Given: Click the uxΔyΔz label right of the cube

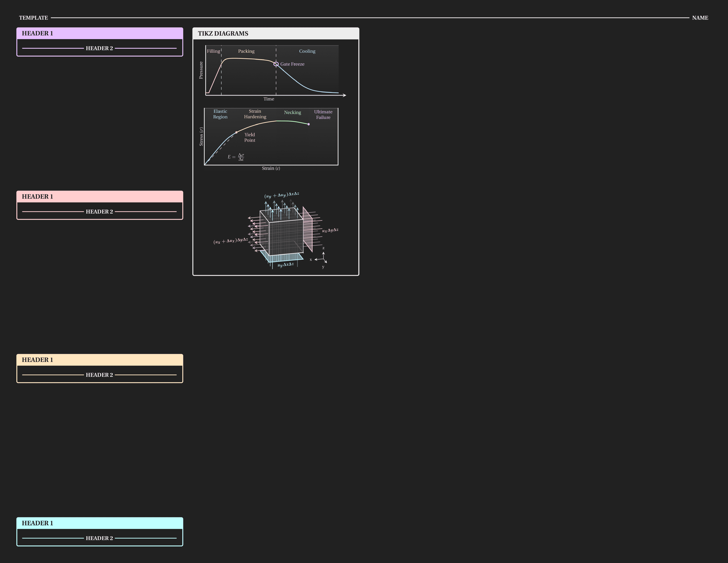Looking at the screenshot, I should point(330,230).
